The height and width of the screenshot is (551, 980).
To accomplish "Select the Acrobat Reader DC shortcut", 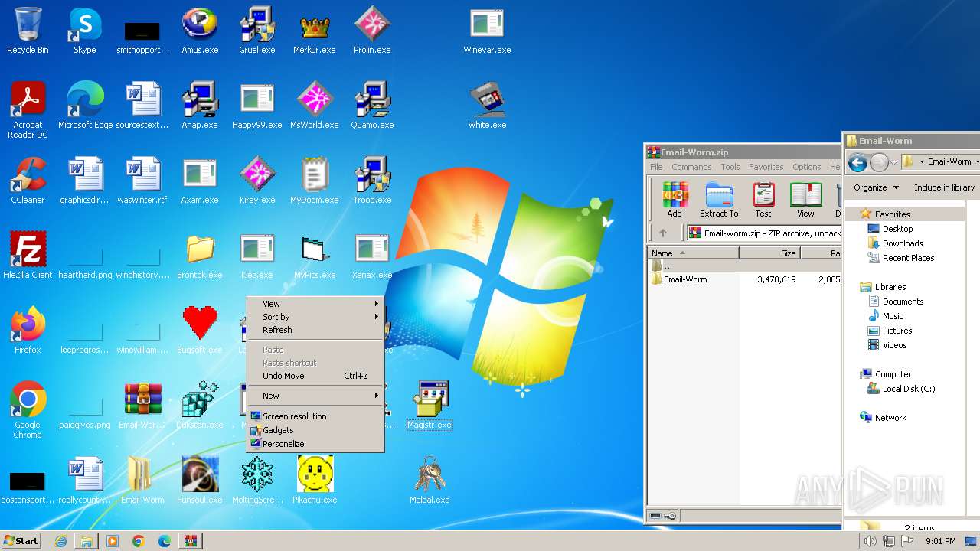I will (28, 110).
